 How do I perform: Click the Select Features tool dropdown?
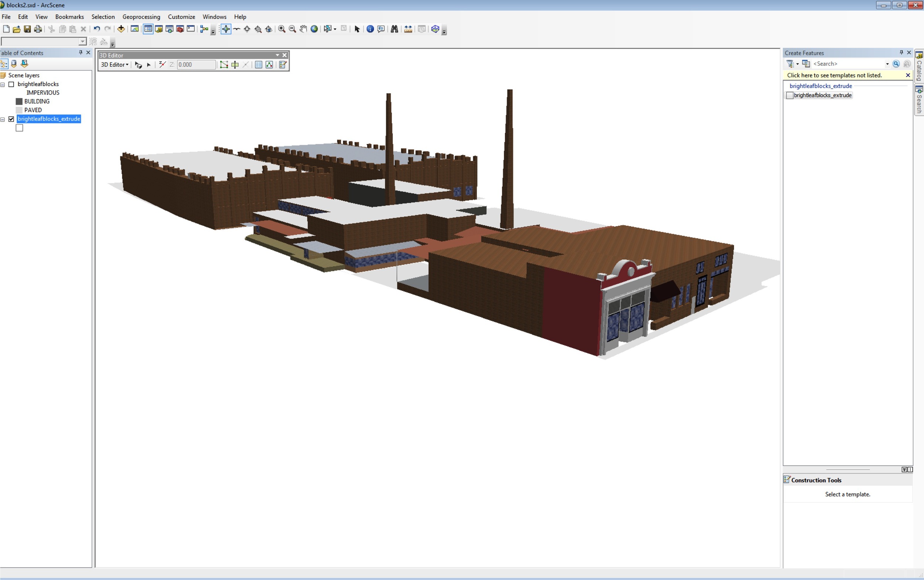pos(335,29)
